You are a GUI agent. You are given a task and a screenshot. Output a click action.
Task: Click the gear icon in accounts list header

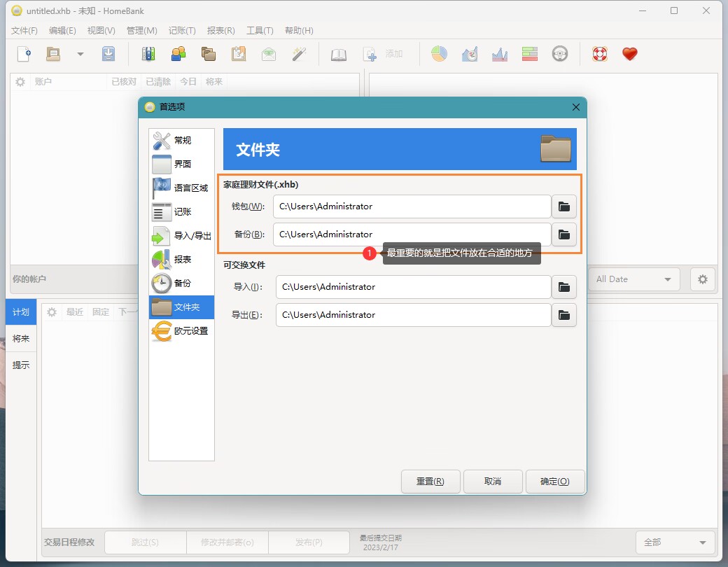[20, 82]
